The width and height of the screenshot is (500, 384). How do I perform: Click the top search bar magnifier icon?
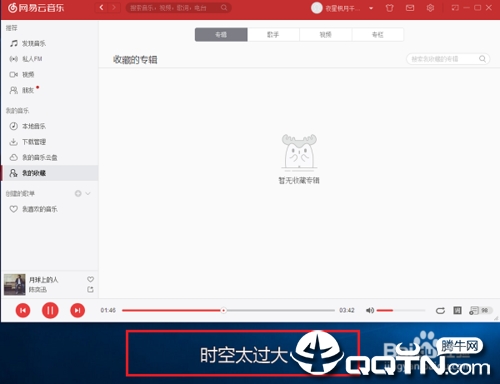pyautogui.click(x=224, y=8)
